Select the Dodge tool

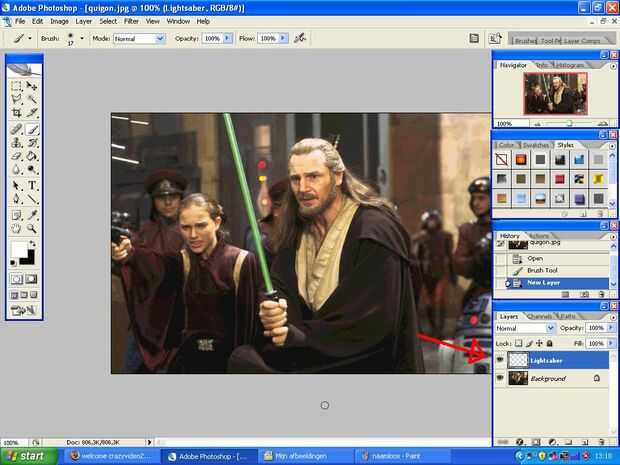(x=32, y=170)
